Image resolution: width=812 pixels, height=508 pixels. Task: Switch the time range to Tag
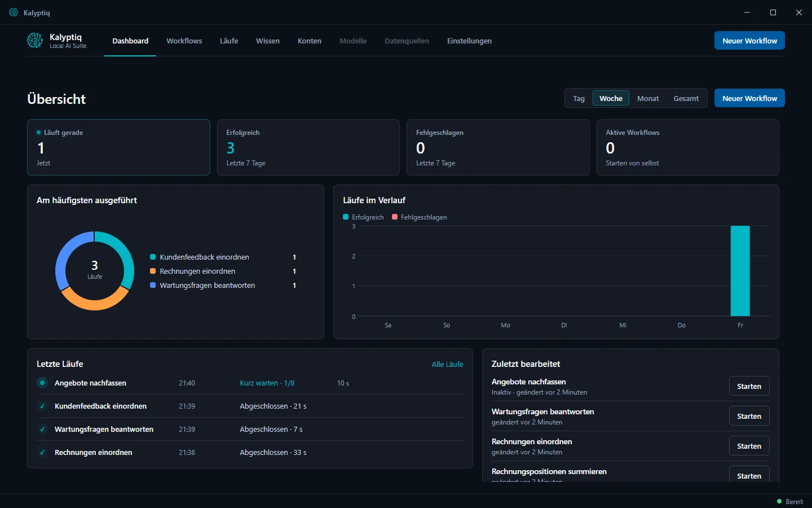tap(579, 98)
